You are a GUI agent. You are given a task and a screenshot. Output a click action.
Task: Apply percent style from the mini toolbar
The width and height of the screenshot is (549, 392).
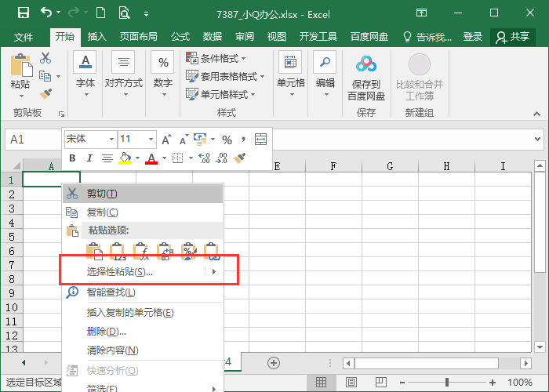pos(227,140)
